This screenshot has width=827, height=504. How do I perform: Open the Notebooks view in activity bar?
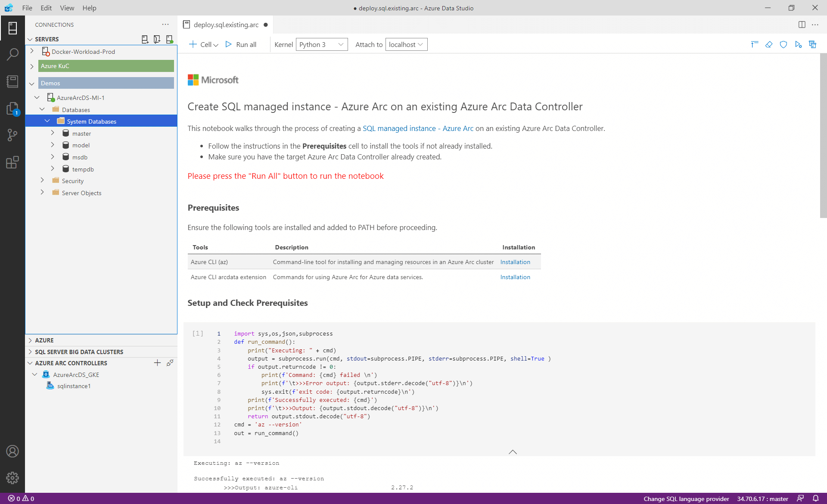12,81
